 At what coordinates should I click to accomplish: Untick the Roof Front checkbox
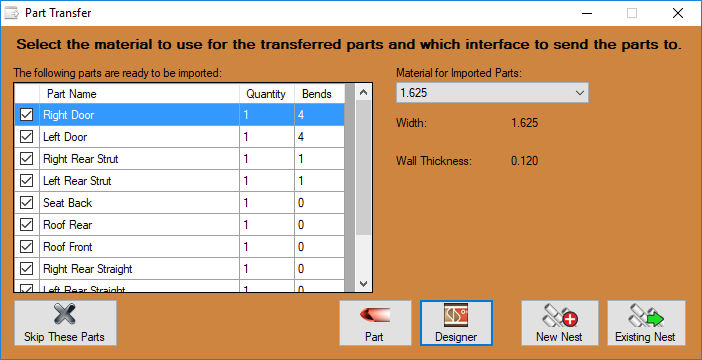tap(26, 246)
